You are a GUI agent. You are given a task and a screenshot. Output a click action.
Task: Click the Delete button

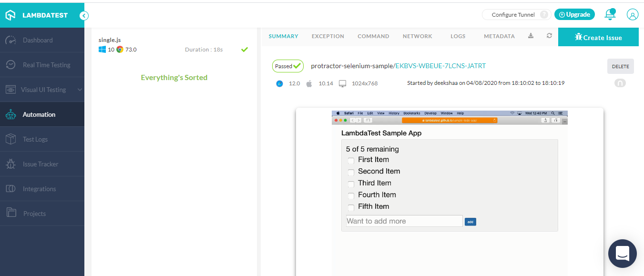(x=620, y=67)
